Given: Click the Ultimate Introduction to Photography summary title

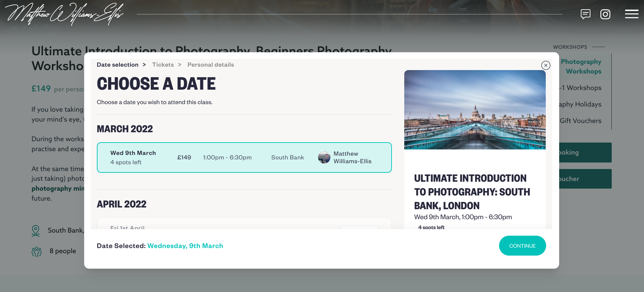Looking at the screenshot, I should point(472,192).
